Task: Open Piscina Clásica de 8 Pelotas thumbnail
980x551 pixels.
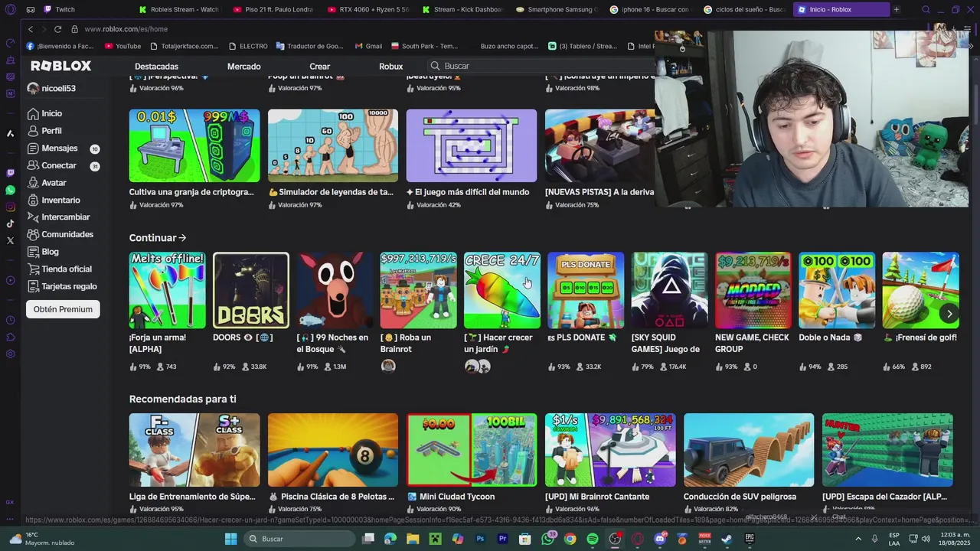Action: (x=333, y=450)
